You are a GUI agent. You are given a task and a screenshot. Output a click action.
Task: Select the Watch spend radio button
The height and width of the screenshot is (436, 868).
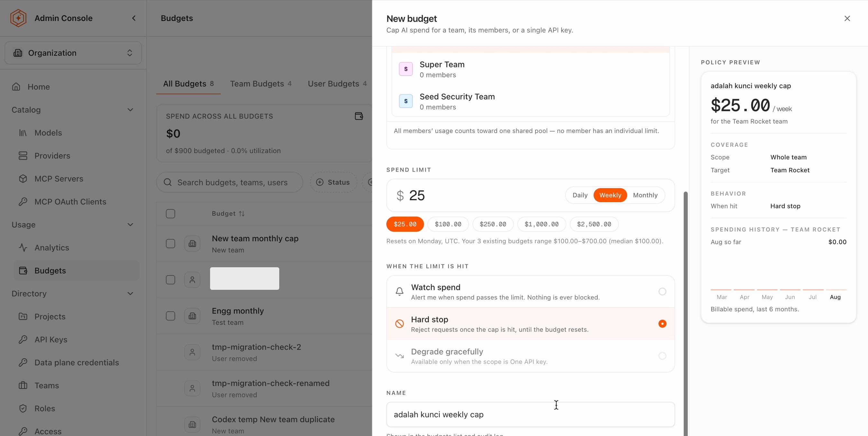662,291
